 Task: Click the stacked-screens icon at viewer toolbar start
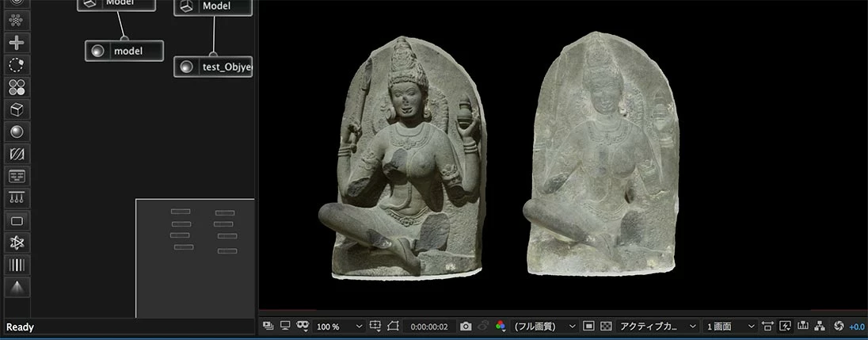(x=268, y=327)
